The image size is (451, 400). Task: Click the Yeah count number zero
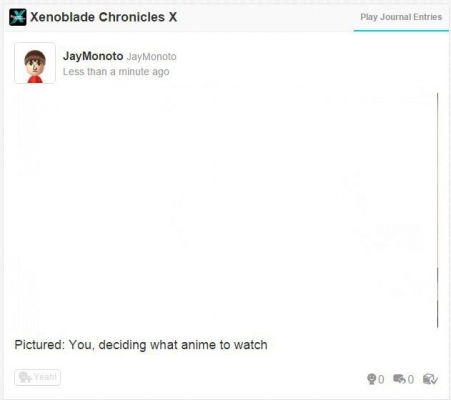tap(381, 379)
